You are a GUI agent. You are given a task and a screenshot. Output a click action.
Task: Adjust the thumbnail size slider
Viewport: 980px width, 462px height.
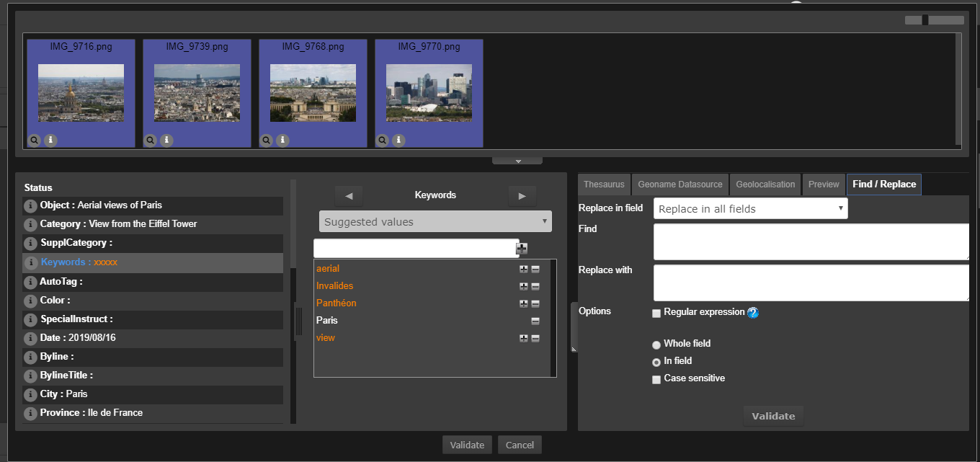(925, 20)
